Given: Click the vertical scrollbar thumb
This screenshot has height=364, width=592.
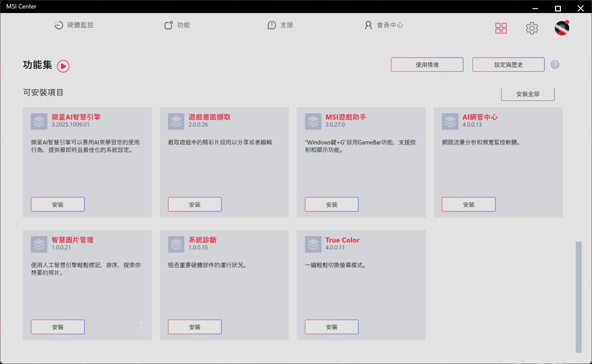Looking at the screenshot, I should [x=578, y=297].
